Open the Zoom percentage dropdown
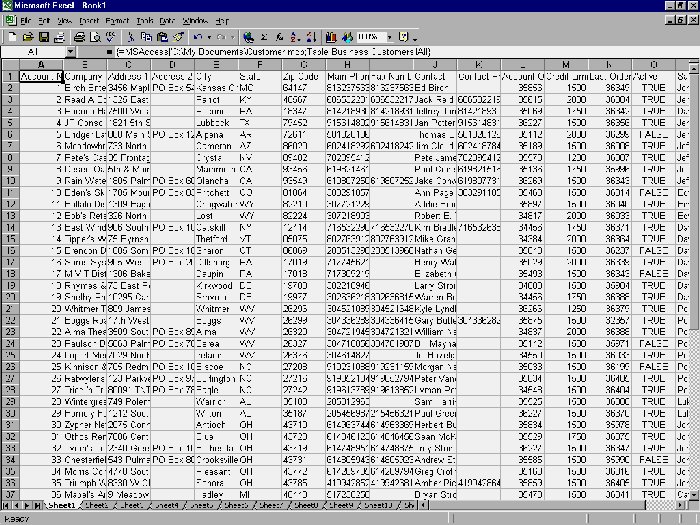This screenshot has height=525, width=700. point(390,36)
